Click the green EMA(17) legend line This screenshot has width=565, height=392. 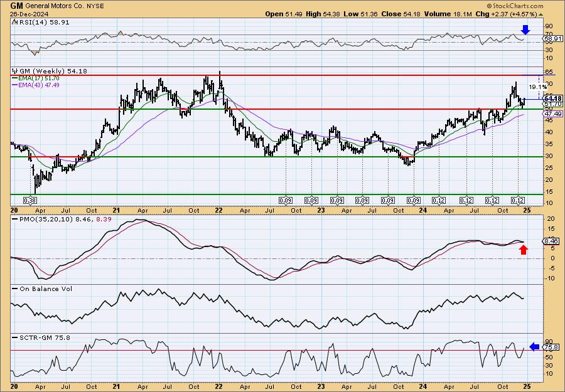click(x=15, y=78)
